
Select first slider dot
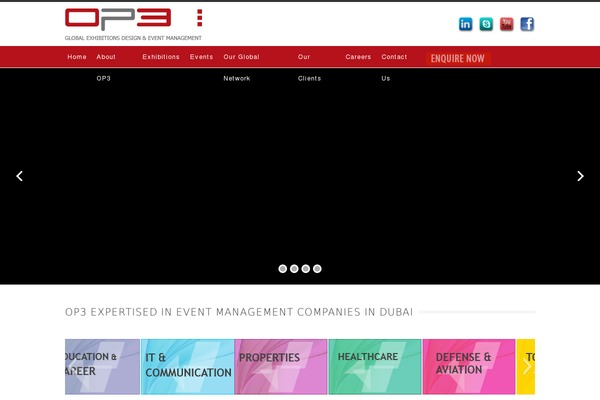coord(282,269)
